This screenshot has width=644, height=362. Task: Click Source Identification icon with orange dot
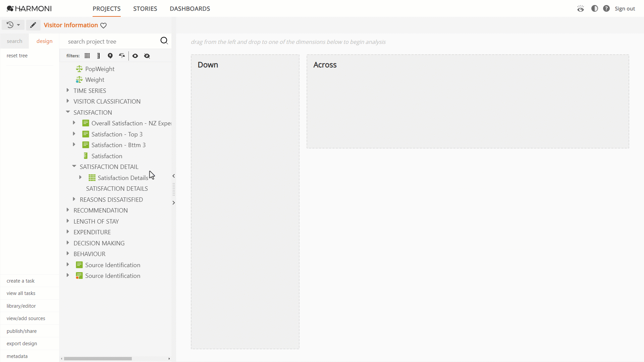[x=79, y=276]
